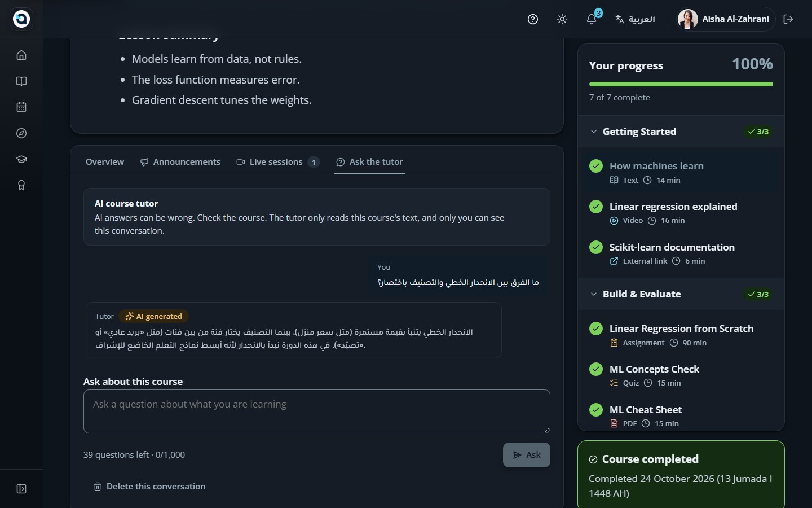Open lesson Linear regression explained
The width and height of the screenshot is (812, 508).
pos(681,213)
